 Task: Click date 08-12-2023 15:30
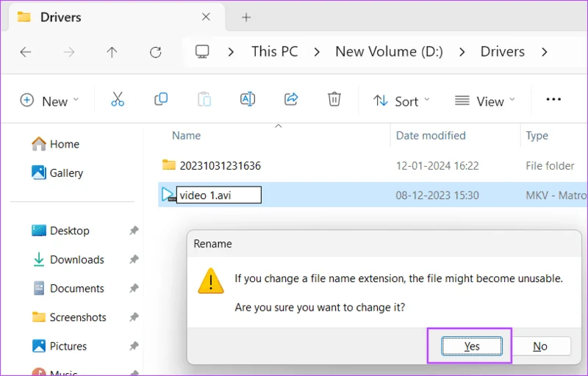pos(437,195)
